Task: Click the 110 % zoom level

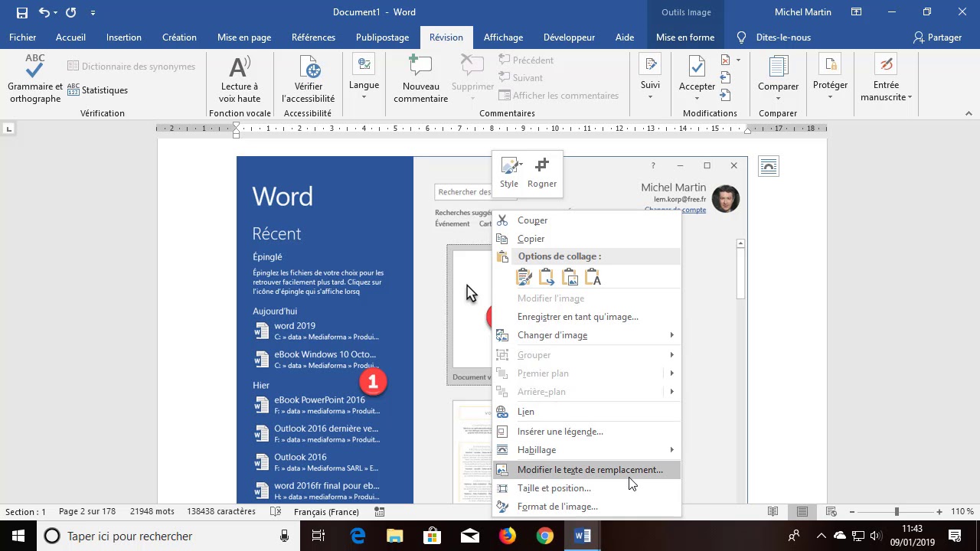Action: coord(962,512)
